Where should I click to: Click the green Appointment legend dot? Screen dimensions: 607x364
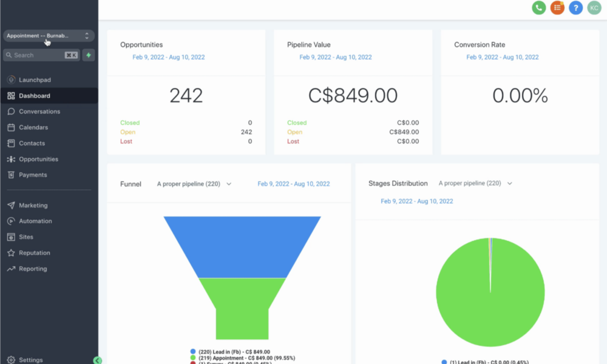[193, 358]
